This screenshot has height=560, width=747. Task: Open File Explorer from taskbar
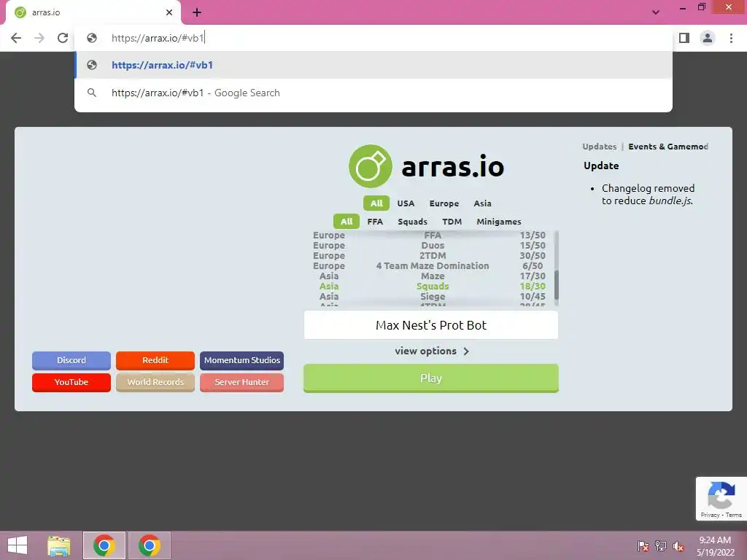pyautogui.click(x=58, y=545)
